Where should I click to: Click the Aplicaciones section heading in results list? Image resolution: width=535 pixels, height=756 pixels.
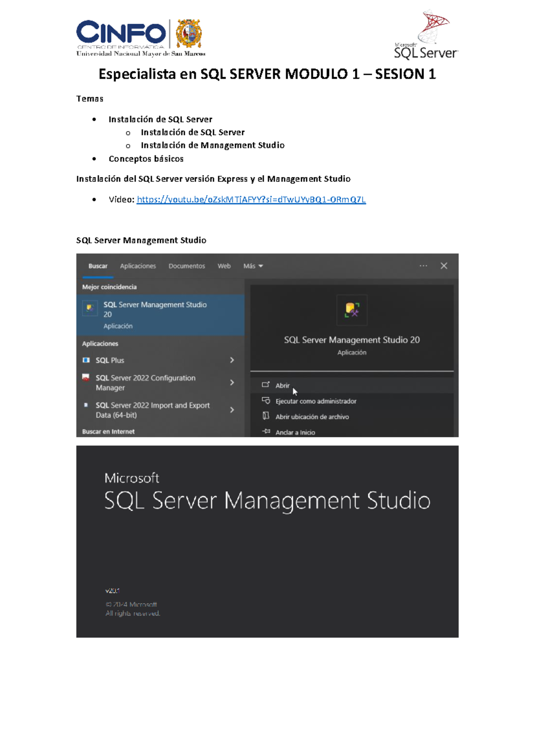100,344
